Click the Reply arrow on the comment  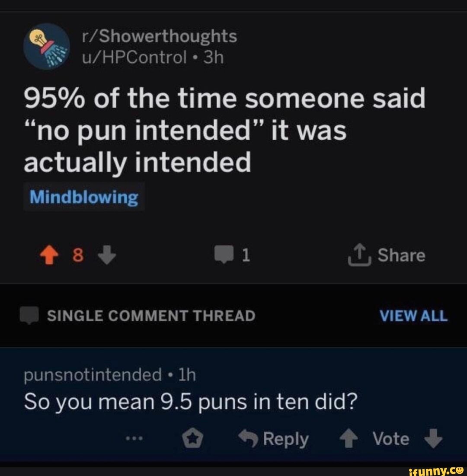248,439
